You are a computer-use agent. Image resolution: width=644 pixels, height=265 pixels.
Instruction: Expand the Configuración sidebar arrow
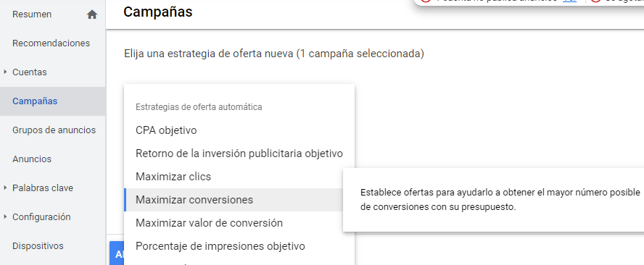pyautogui.click(x=5, y=216)
